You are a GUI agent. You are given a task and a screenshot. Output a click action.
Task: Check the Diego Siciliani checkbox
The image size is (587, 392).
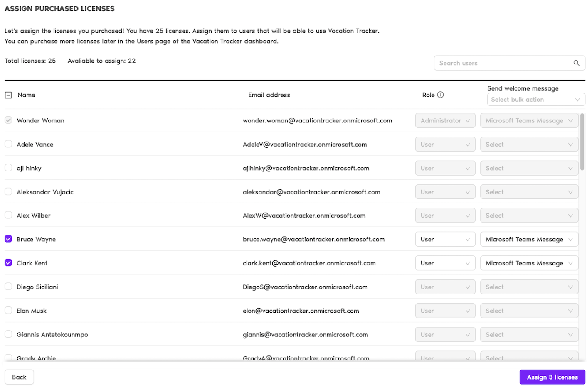[x=8, y=287]
